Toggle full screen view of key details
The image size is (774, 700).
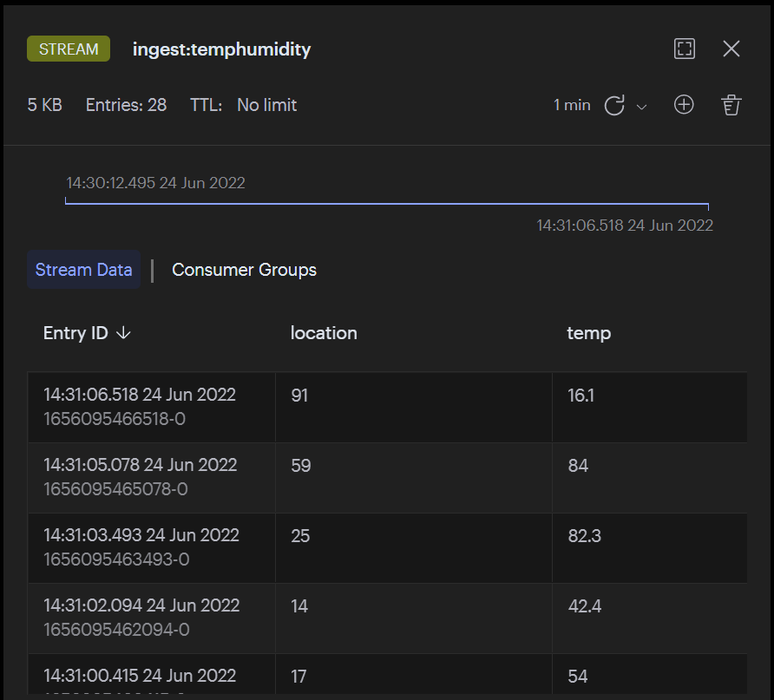click(685, 49)
